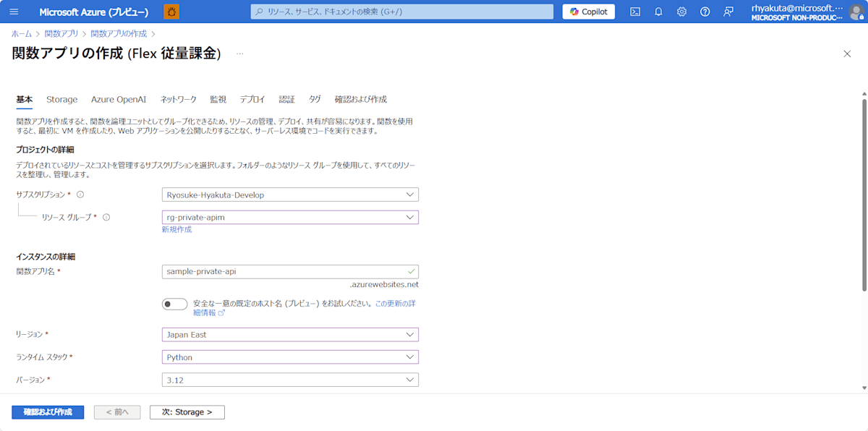
Task: Switch to the 基本 tab
Action: click(24, 99)
